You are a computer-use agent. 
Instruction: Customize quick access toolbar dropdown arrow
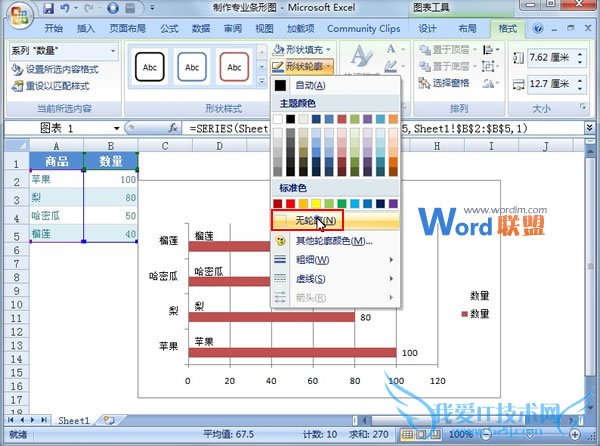pyautogui.click(x=152, y=8)
